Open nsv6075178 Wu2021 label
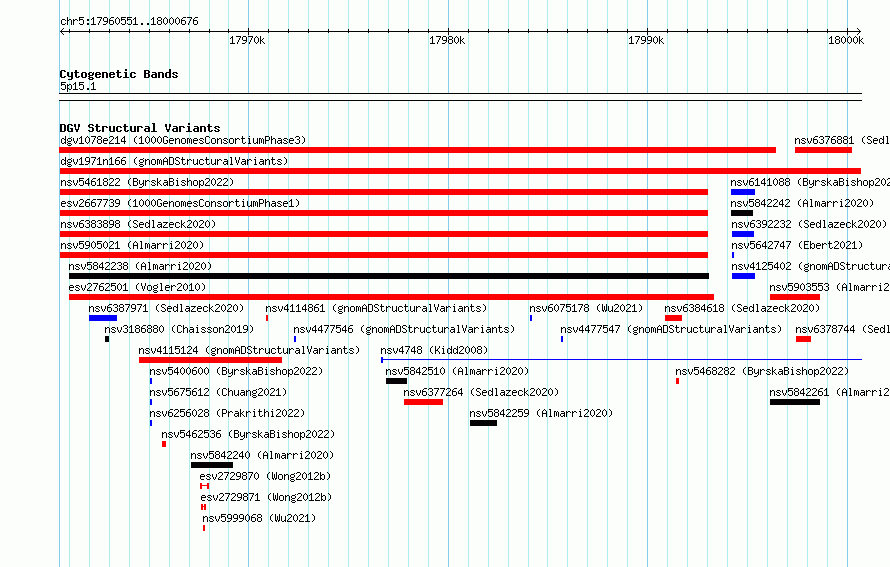The width and height of the screenshot is (890, 567). click(x=586, y=308)
